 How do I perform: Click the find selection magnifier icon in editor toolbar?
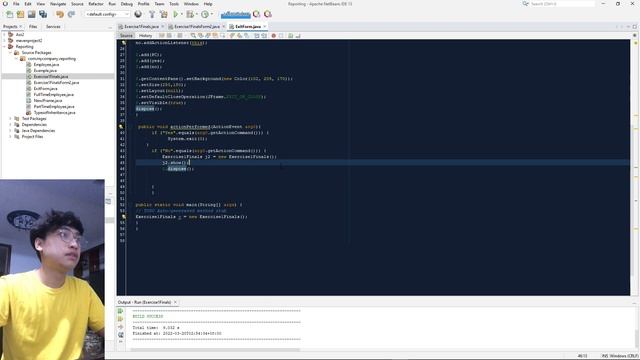pos(193,36)
